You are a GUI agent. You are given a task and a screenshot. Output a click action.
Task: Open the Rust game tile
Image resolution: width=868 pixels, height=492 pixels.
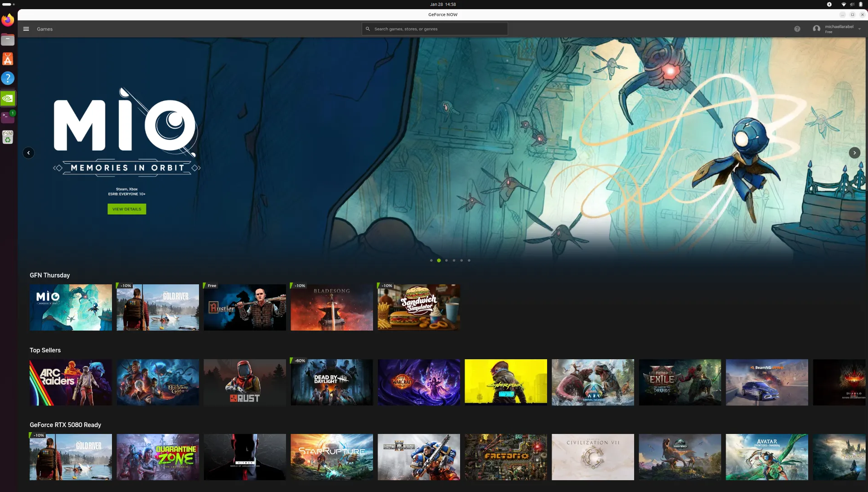point(245,382)
